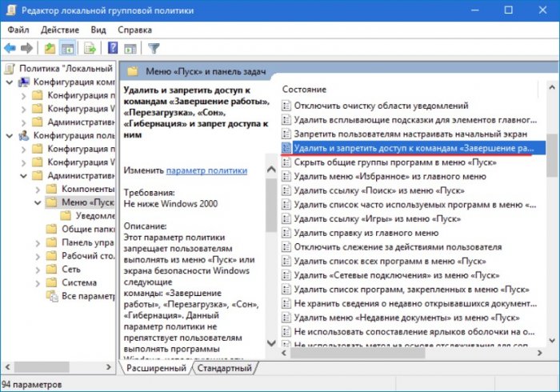Click policy icon beside Удалить справку из главного меню
This screenshot has width=560, height=392.
tap(286, 233)
